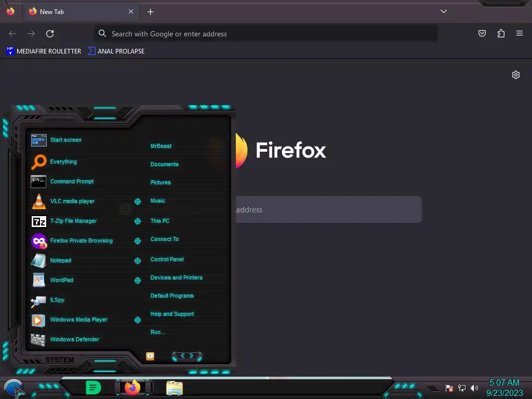Reload the current Firefox page

50,34
